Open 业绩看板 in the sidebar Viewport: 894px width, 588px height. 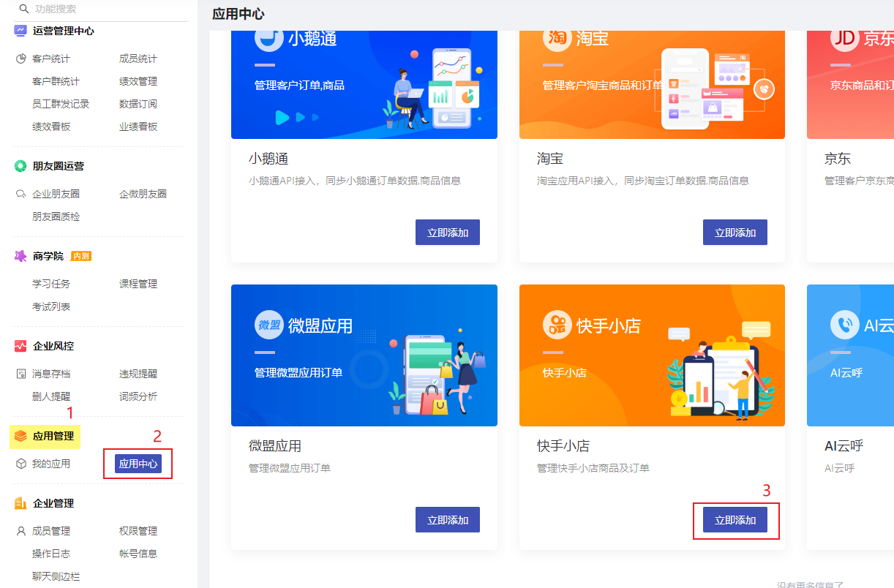(x=138, y=127)
